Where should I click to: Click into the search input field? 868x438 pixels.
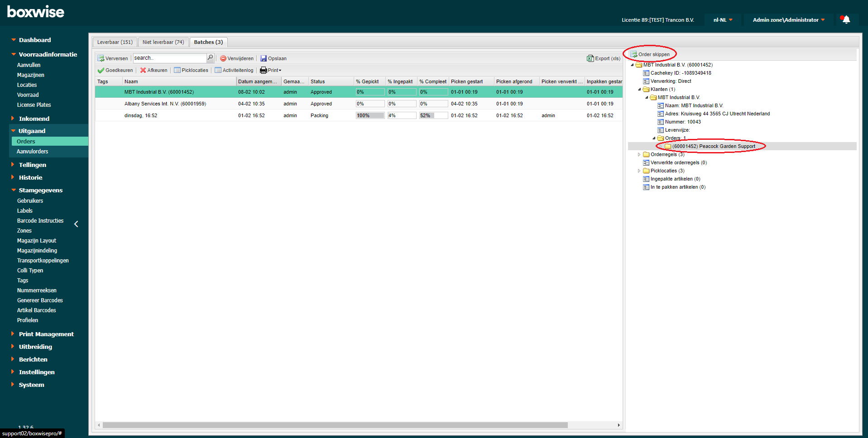click(x=170, y=58)
